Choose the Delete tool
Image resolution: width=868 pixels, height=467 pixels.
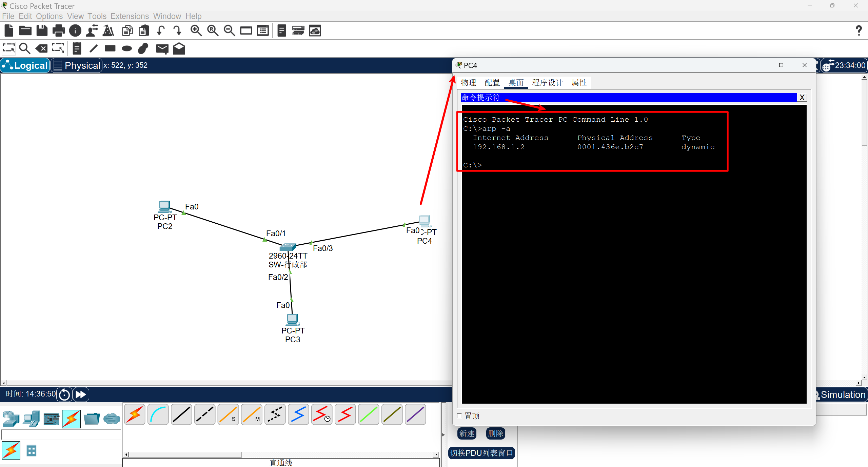[x=41, y=48]
